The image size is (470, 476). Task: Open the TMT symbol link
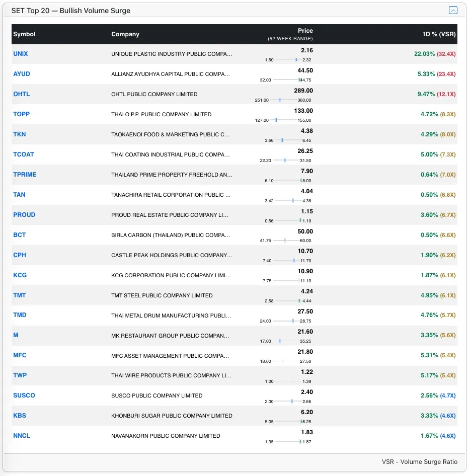[x=20, y=295]
